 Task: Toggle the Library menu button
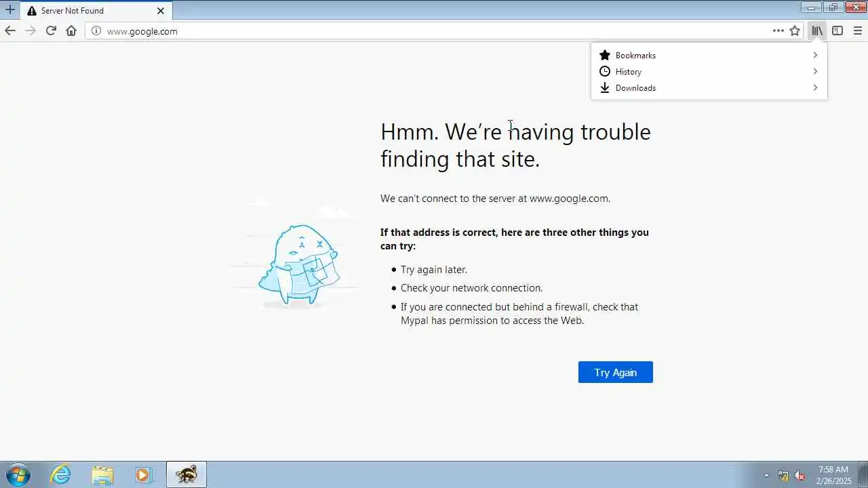pyautogui.click(x=817, y=30)
